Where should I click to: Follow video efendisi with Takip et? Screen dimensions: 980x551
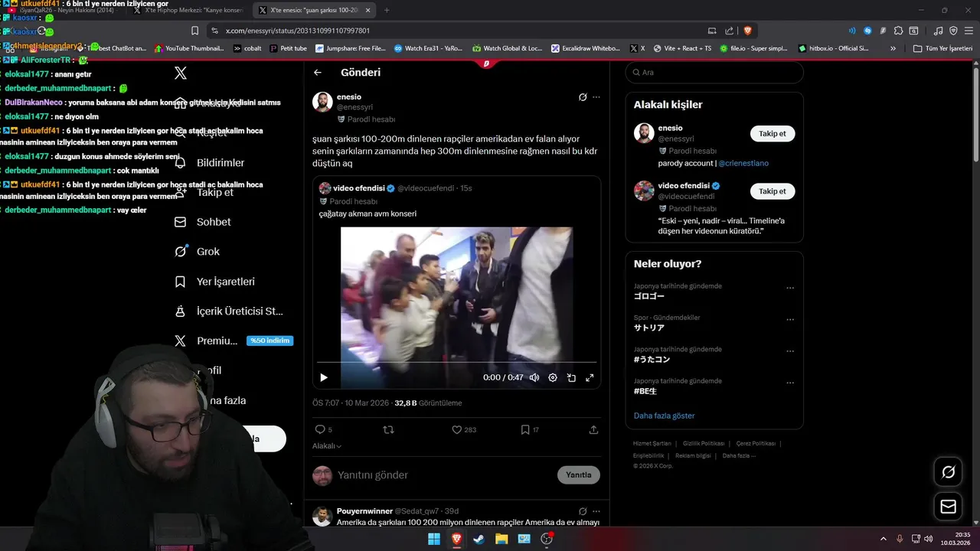coord(773,191)
